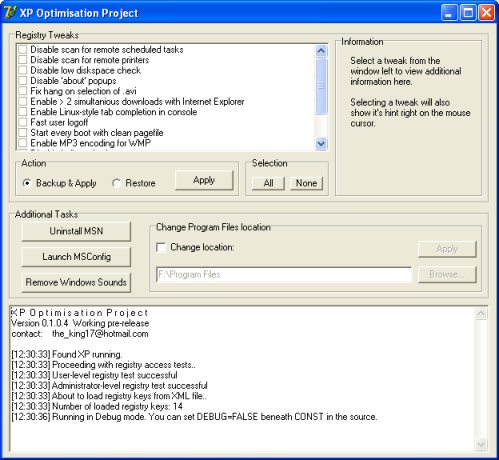Click the 'Selecting a tweak will also show it's hint' text
Screen dimensions: 499x460
[x=410, y=113]
